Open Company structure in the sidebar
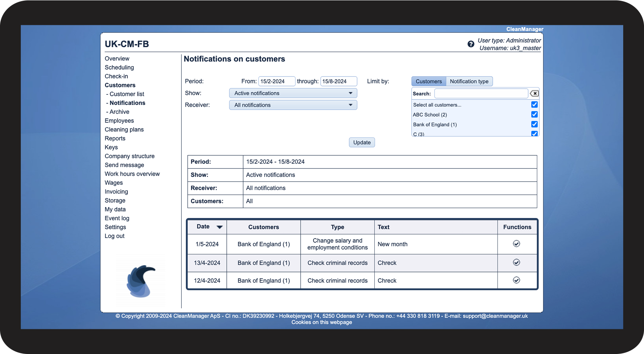The height and width of the screenshot is (354, 644). pos(130,156)
